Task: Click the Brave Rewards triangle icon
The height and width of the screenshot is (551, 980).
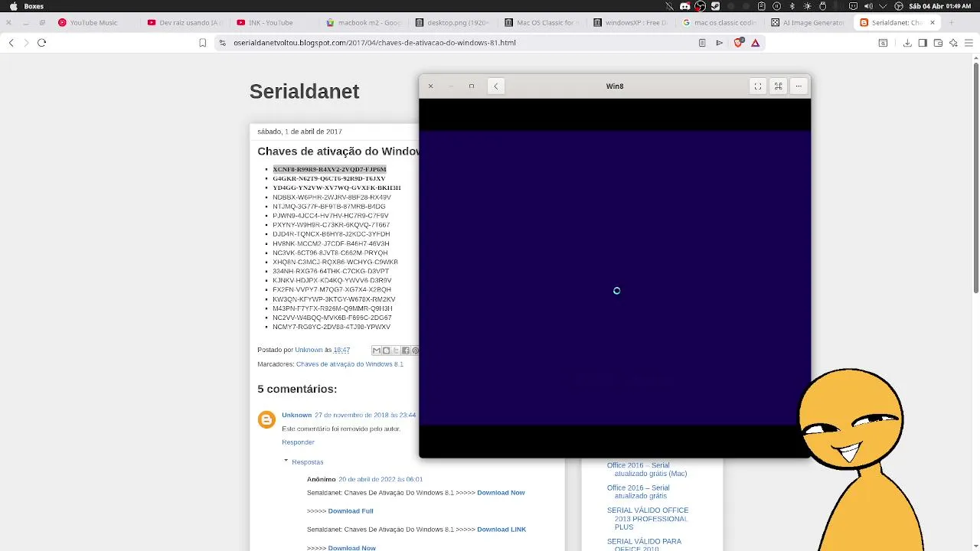Action: [755, 43]
